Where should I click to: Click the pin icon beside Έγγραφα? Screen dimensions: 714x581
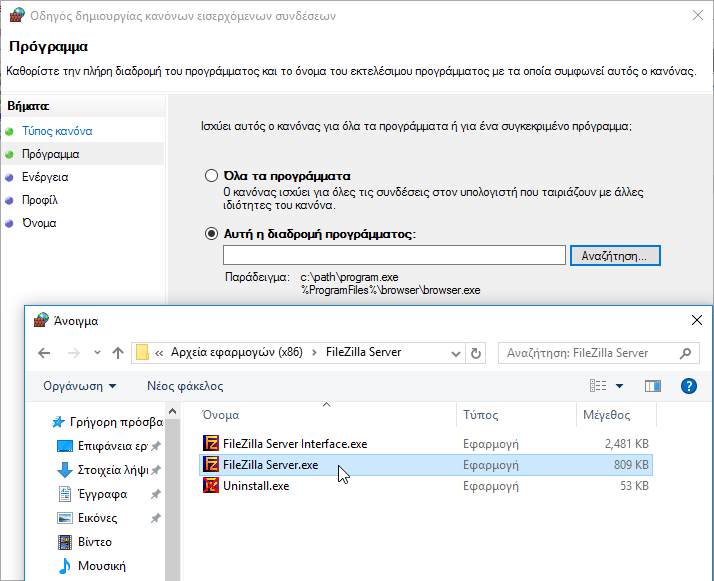[x=156, y=494]
